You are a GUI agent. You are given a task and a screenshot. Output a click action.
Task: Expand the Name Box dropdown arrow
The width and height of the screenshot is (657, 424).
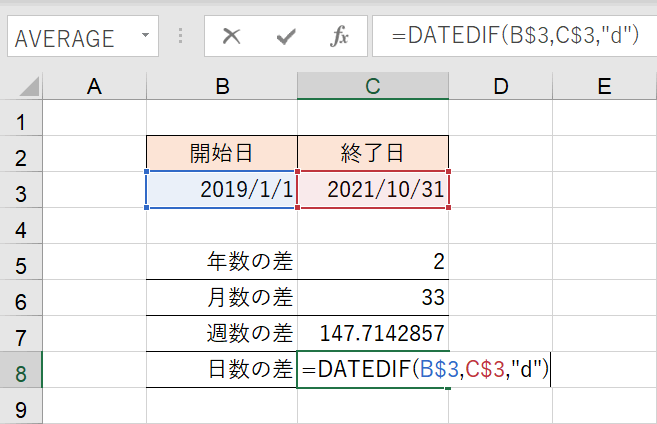(x=145, y=35)
